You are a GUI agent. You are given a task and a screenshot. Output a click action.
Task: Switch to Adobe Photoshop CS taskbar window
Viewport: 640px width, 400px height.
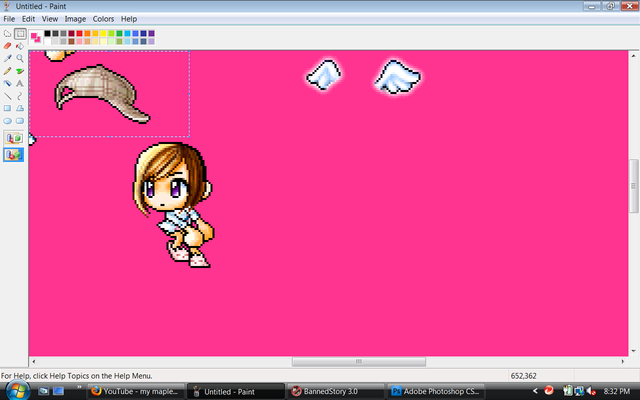pos(436,391)
